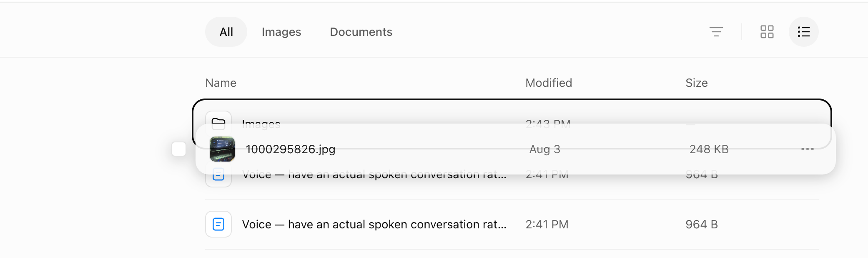Click the Aug 3 modified date
The height and width of the screenshot is (258, 868).
[x=545, y=149]
